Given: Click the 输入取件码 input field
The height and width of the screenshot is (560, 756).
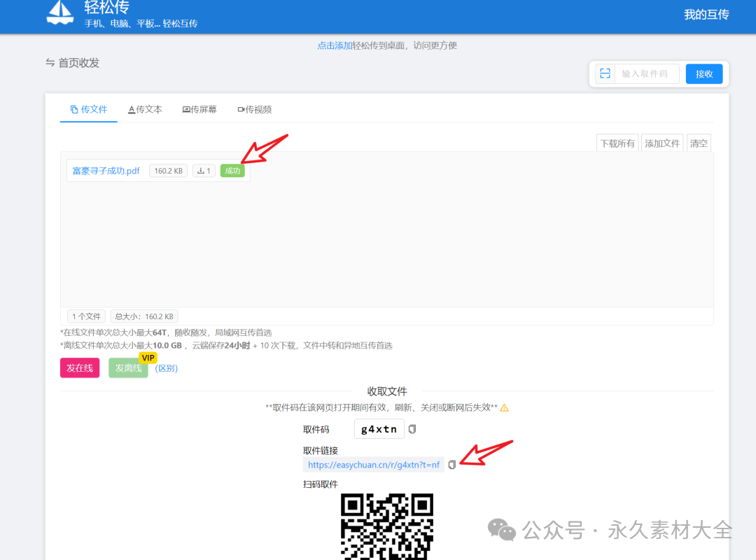Looking at the screenshot, I should point(647,73).
